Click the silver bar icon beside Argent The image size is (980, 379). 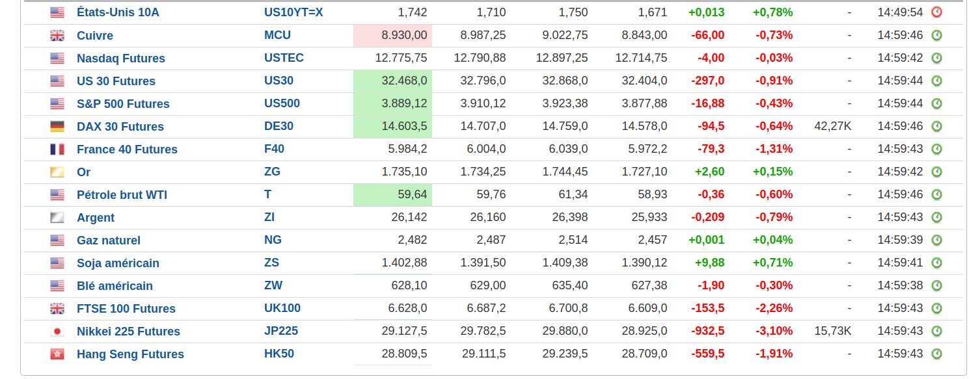click(x=57, y=217)
